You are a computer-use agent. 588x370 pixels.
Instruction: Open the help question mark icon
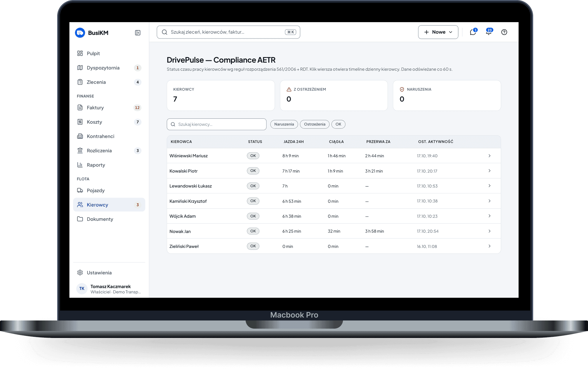click(504, 32)
